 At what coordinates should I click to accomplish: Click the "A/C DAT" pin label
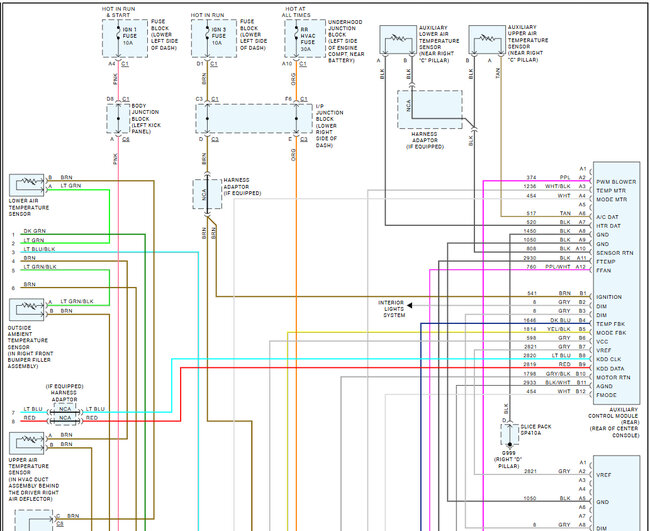607,217
